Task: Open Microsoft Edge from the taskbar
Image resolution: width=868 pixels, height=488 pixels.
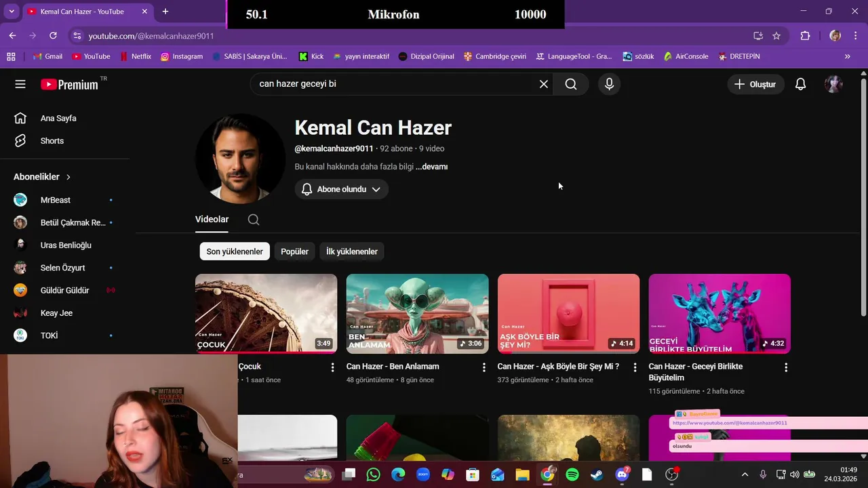Action: tap(398, 474)
